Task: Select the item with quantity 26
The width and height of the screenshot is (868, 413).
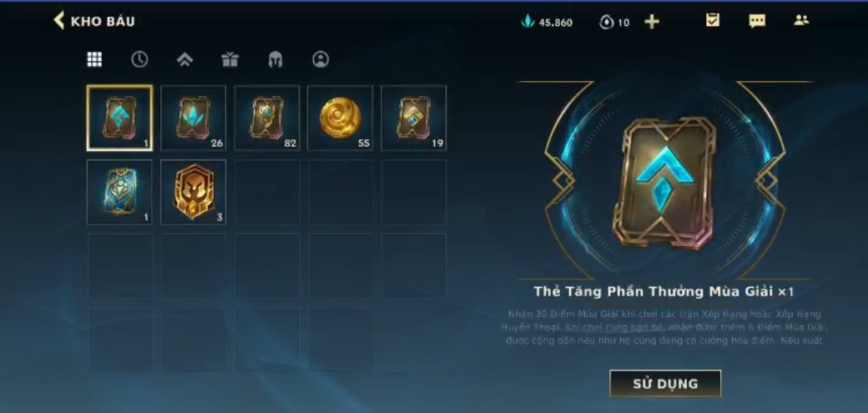Action: pyautogui.click(x=193, y=118)
